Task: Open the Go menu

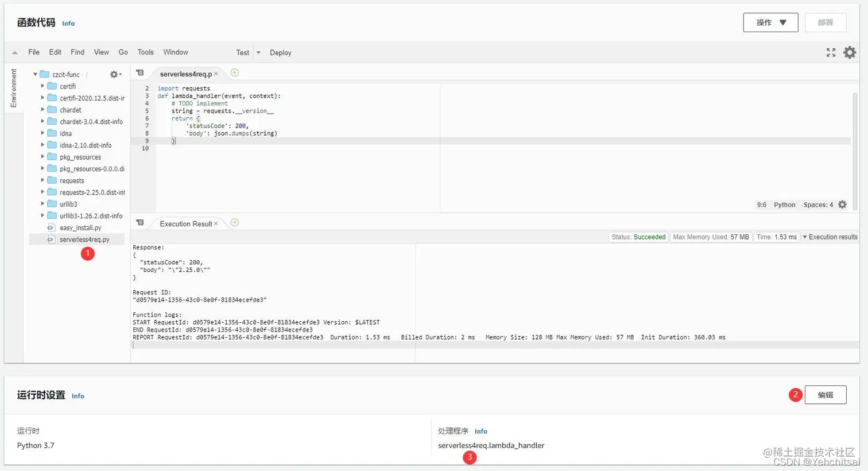Action: (x=123, y=52)
